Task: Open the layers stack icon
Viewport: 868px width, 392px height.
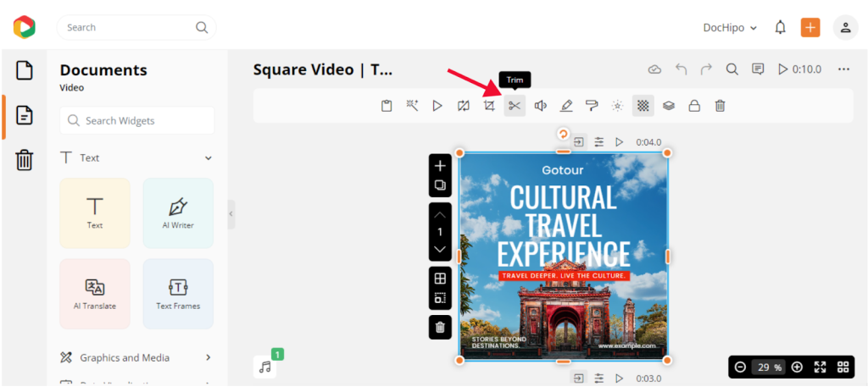Action: coord(669,106)
